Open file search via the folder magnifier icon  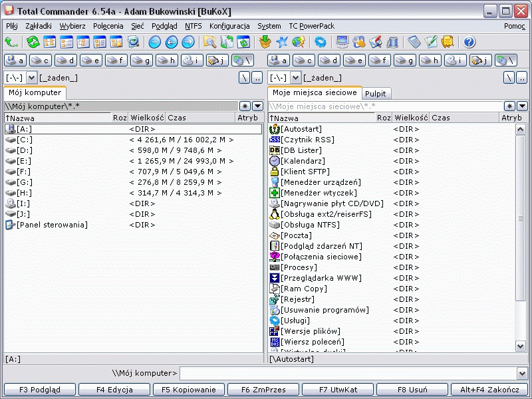coord(209,42)
